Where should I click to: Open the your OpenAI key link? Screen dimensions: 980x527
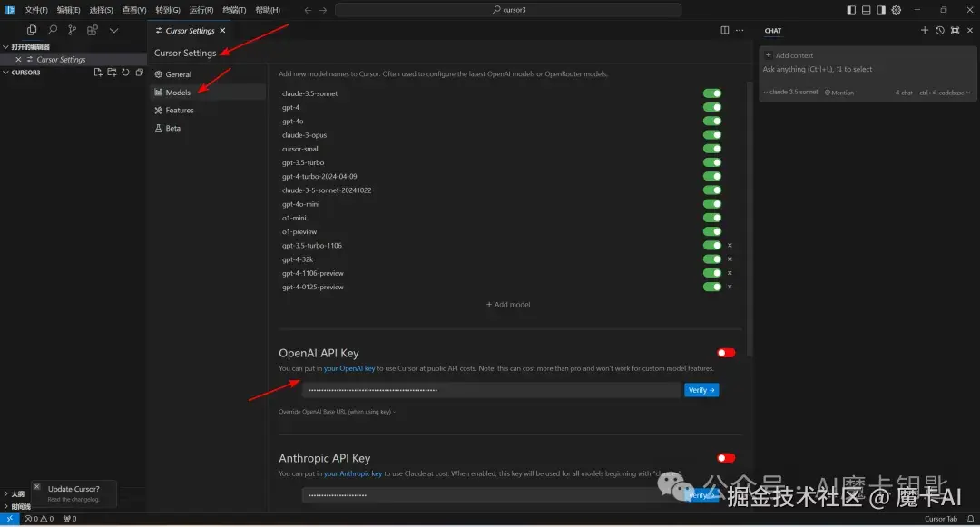pos(349,368)
